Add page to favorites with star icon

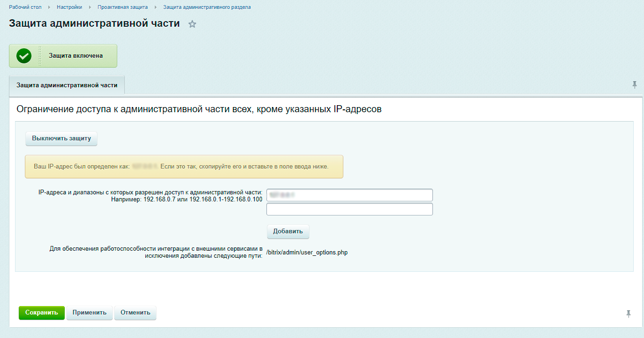192,24
